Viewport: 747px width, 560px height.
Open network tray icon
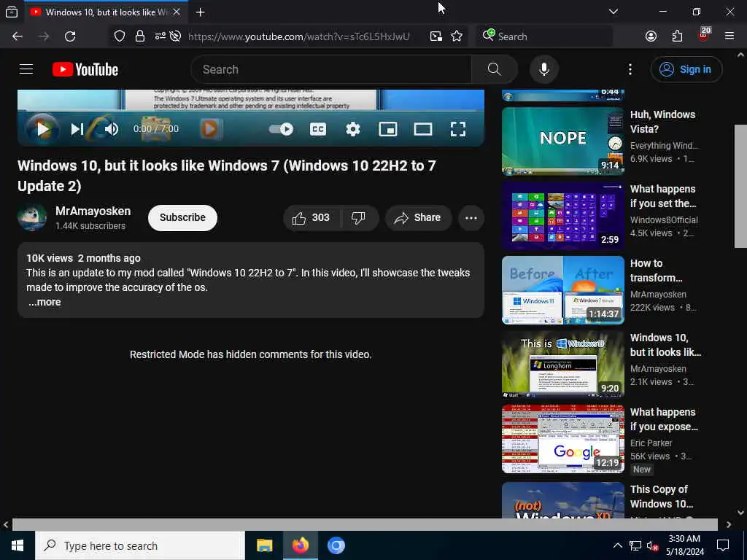point(635,545)
